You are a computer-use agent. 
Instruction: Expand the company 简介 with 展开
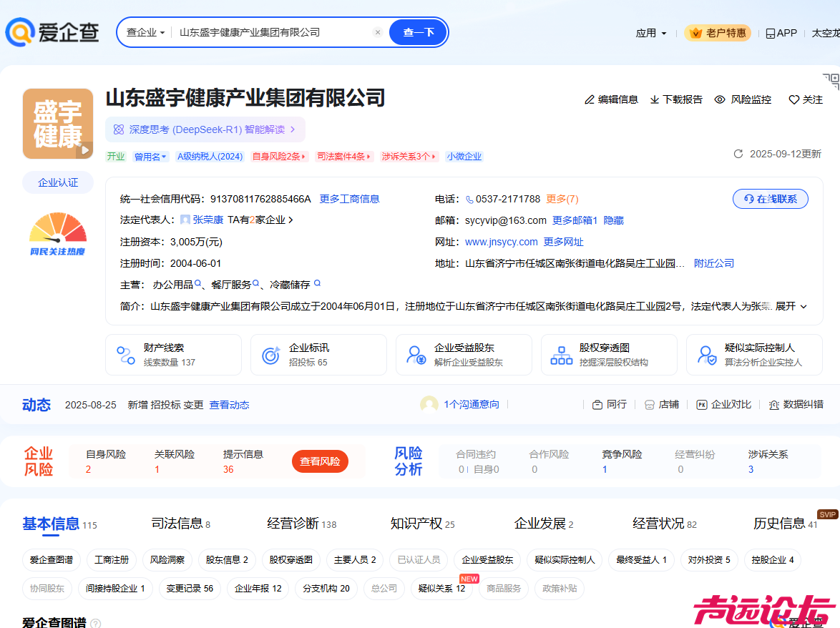point(791,306)
